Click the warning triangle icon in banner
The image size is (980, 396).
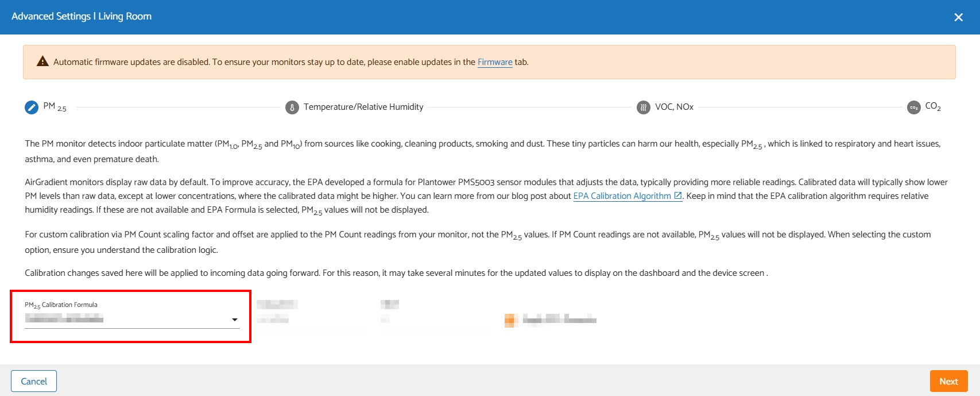42,61
